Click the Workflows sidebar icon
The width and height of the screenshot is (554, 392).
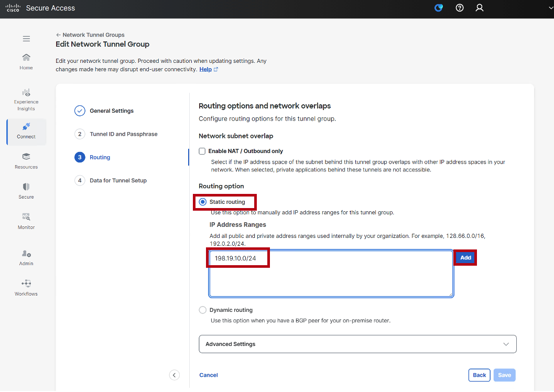(x=26, y=287)
